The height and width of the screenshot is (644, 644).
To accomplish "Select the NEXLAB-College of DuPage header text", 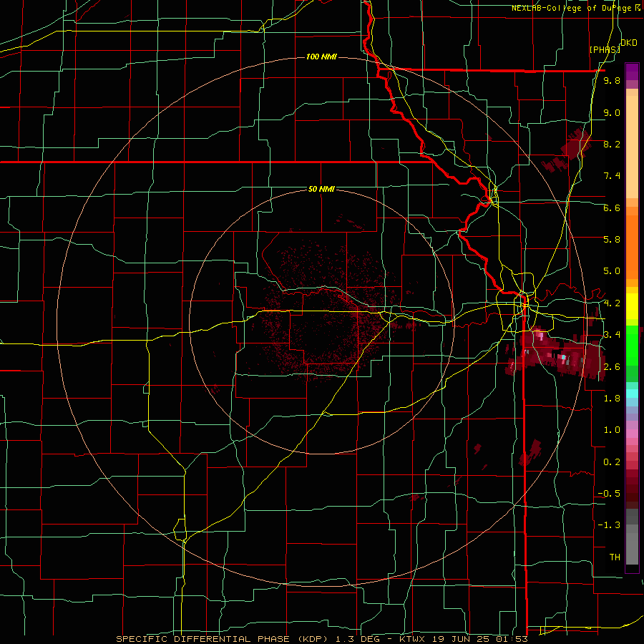I will 572,8.
